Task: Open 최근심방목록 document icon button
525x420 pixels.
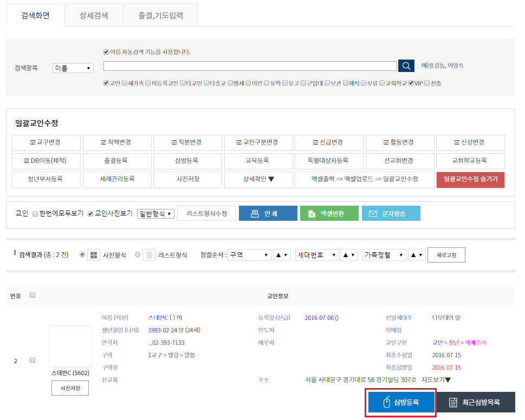Action: point(476,403)
